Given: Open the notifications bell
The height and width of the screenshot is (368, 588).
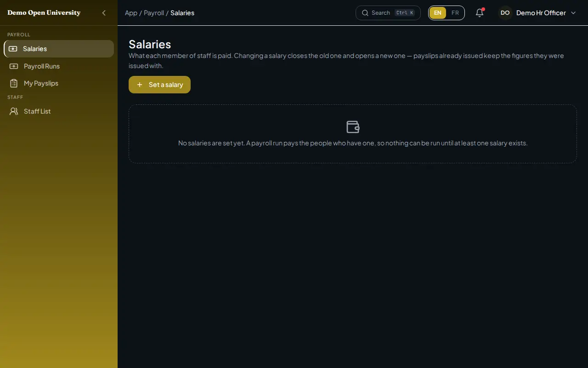Looking at the screenshot, I should tap(480, 13).
